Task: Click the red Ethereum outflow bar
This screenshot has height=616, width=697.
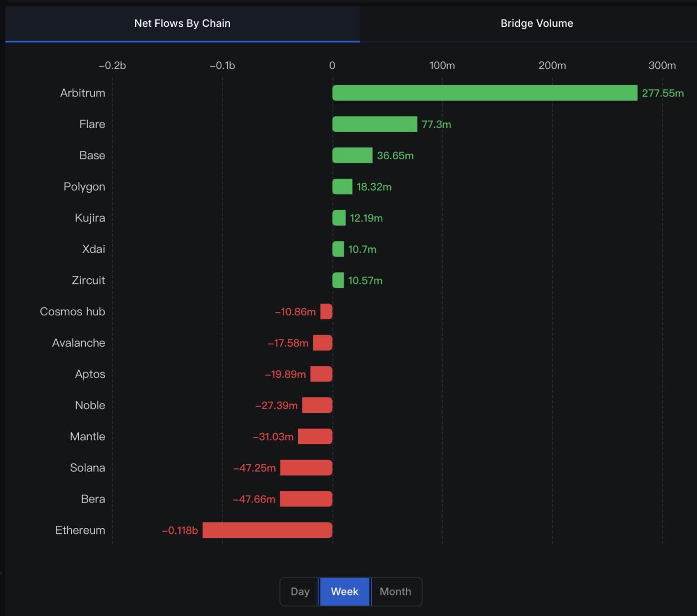Action: coord(267,530)
